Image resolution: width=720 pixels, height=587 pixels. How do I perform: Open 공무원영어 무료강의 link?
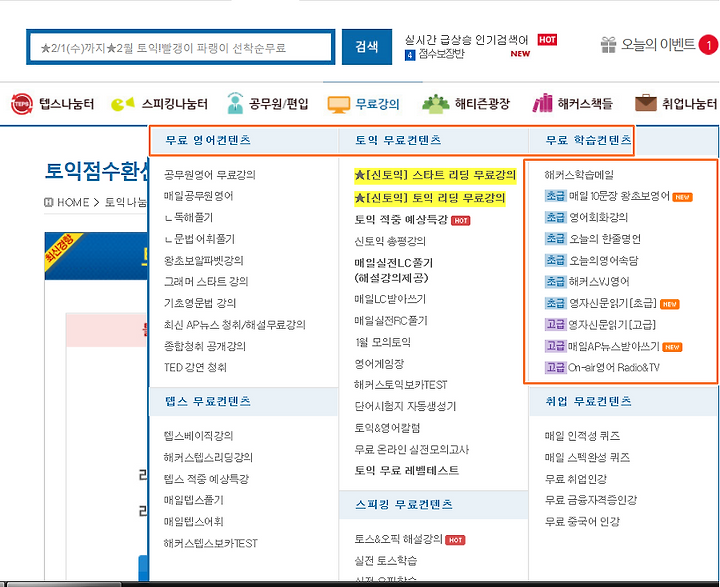coord(210,175)
